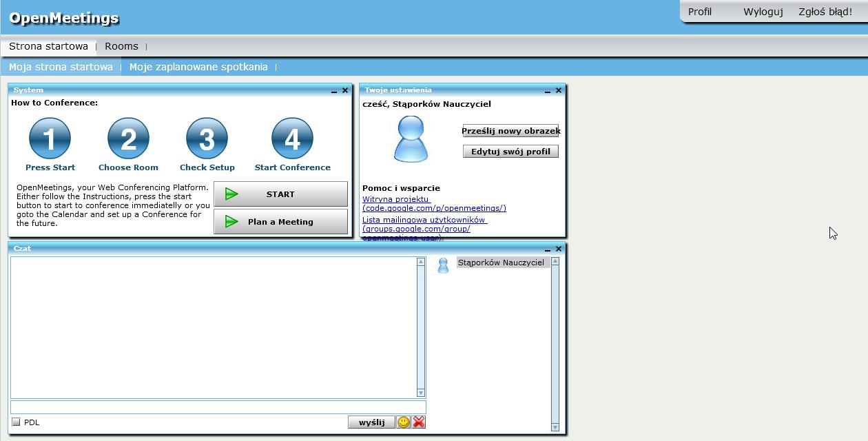Click Stąporków Nauczyciel avatar in chat user list
This screenshot has width=868, height=441.
click(x=444, y=265)
